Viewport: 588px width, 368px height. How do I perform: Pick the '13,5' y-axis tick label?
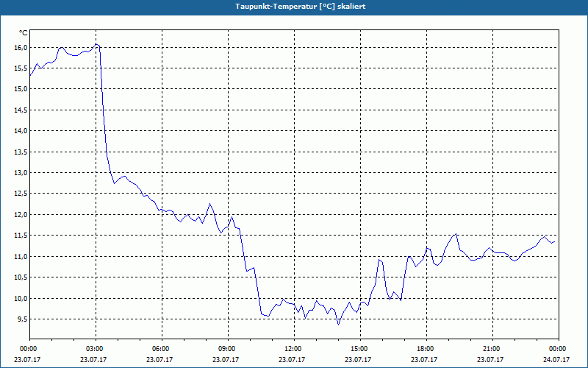[21, 152]
